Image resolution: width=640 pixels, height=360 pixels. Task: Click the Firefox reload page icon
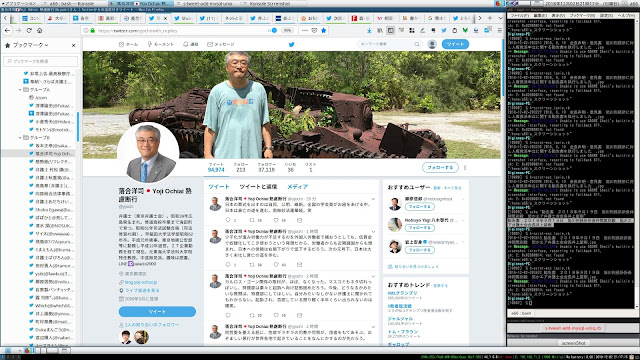(29, 30)
